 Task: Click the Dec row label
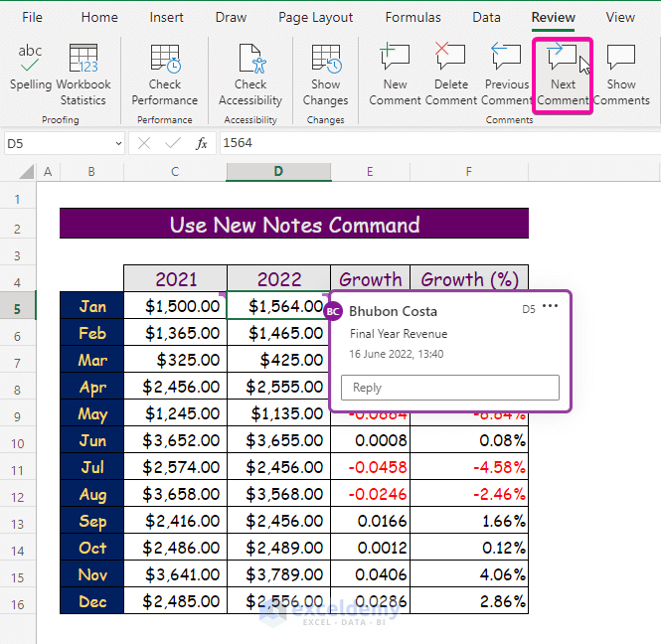[91, 601]
